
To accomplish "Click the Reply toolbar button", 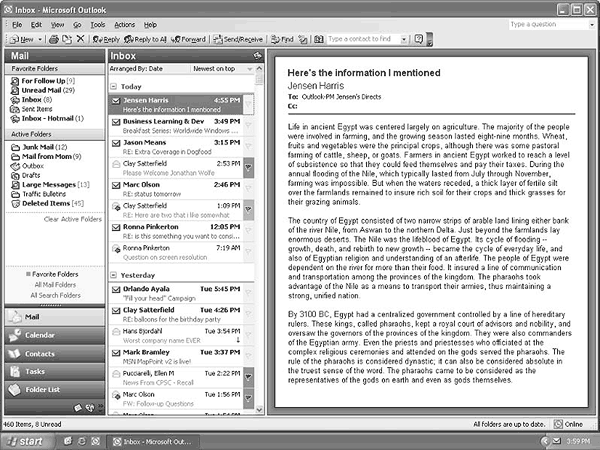I will point(106,39).
